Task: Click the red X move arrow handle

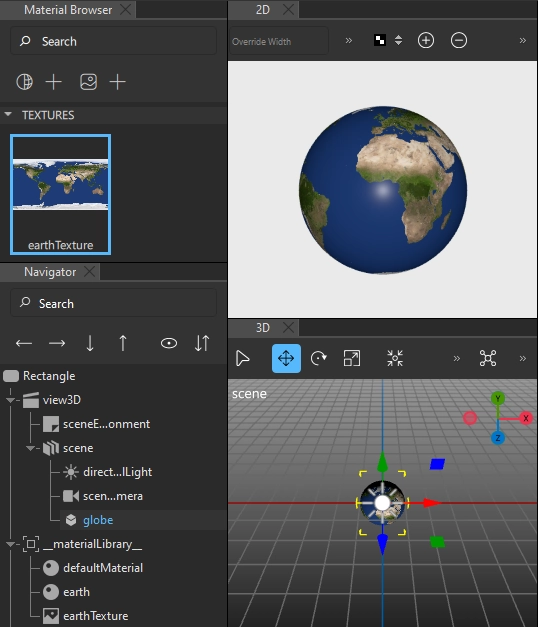Action: (431, 503)
